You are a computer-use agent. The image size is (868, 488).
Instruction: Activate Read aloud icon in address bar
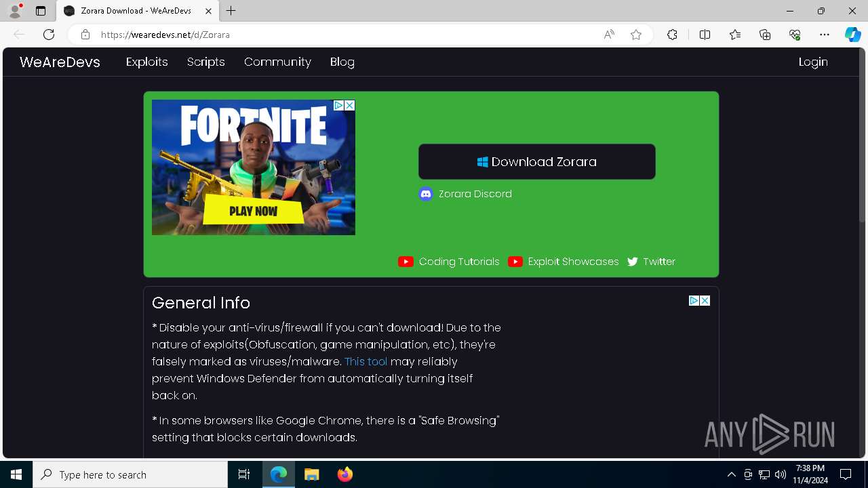pyautogui.click(x=609, y=35)
